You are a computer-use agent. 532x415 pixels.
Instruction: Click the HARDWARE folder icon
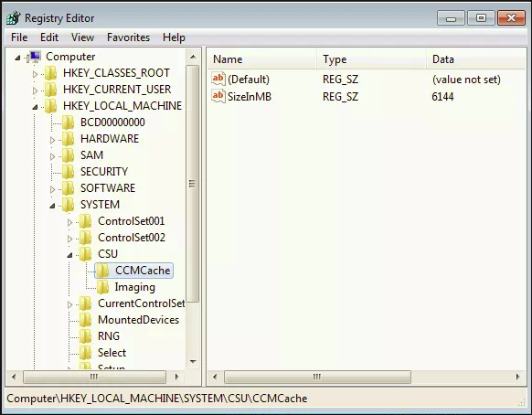(x=68, y=139)
